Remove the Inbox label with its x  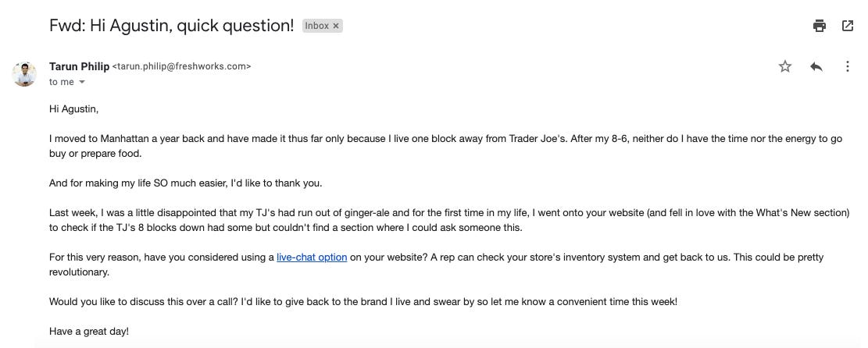336,26
